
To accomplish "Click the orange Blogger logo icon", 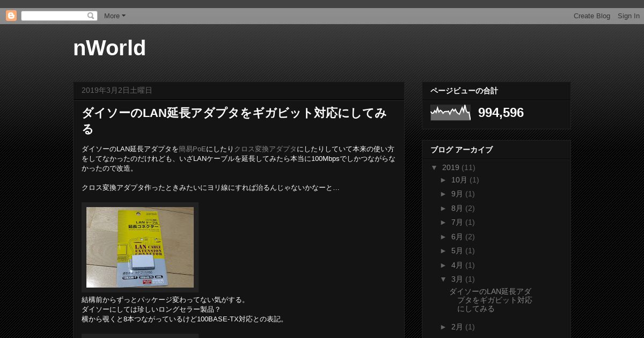I will 11,16.
